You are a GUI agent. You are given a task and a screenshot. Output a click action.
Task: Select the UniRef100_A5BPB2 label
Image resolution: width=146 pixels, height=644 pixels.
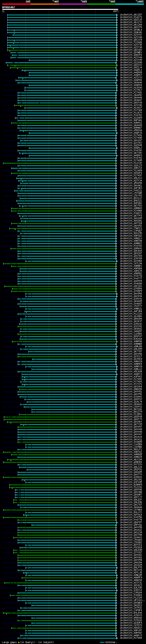131,273
